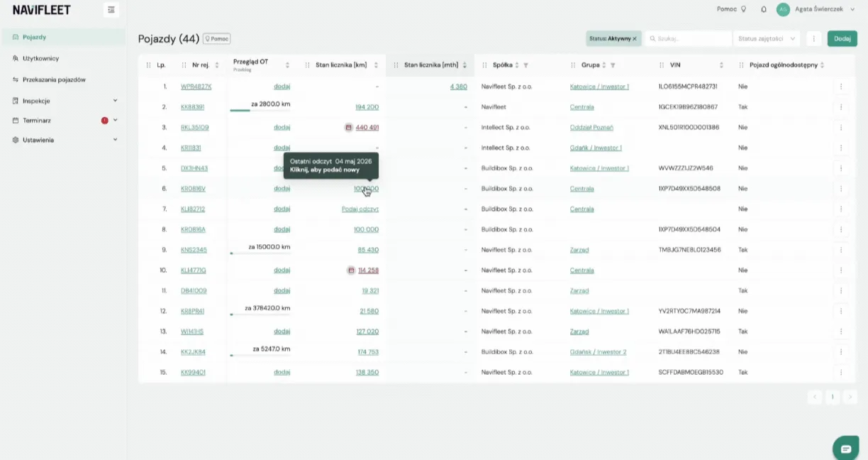Click the Pomoc button next to Pojazdy title

(217, 38)
